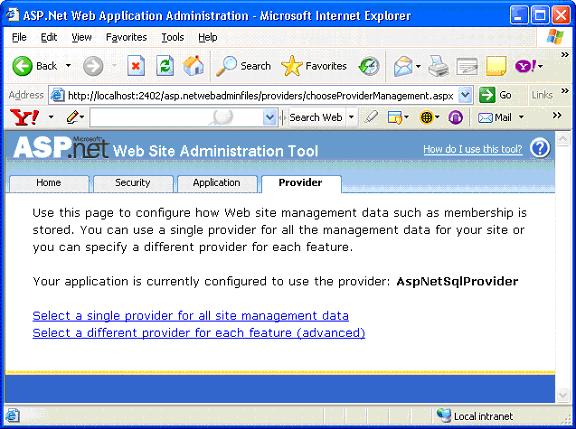Image resolution: width=576 pixels, height=429 pixels.
Task: Click the highlighter icon on Yahoo toolbar
Action: 371,117
